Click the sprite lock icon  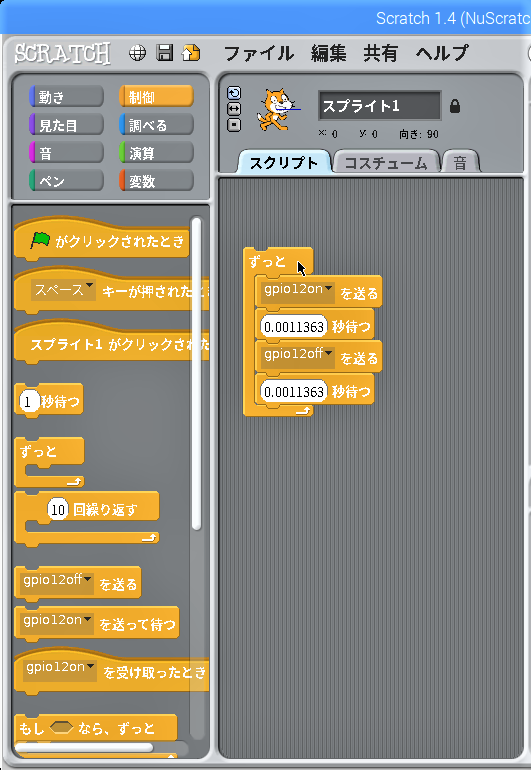[x=455, y=106]
